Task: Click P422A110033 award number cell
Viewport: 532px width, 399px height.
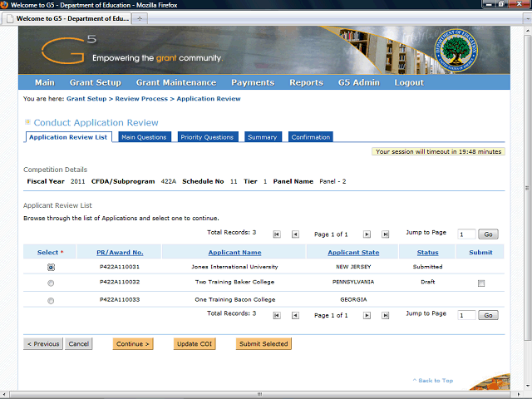Action: [120, 299]
